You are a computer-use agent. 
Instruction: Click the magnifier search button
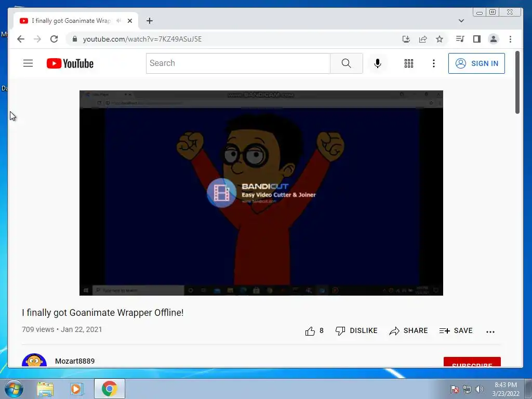(x=347, y=63)
